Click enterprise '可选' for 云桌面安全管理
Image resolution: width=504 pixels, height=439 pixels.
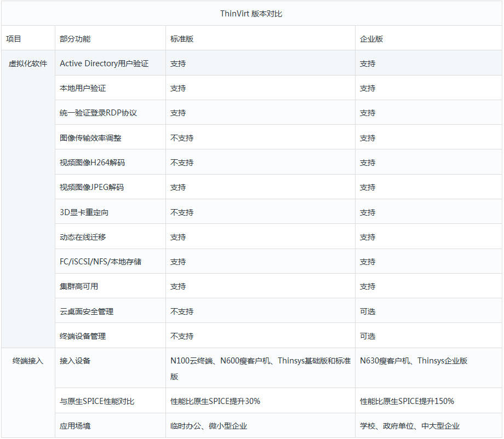[x=368, y=311]
